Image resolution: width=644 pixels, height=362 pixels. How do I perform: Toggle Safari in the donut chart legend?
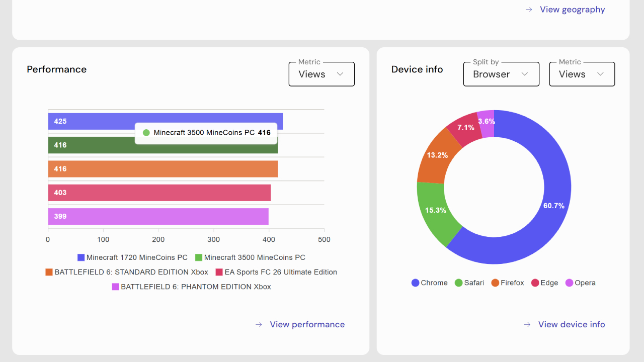click(x=469, y=283)
